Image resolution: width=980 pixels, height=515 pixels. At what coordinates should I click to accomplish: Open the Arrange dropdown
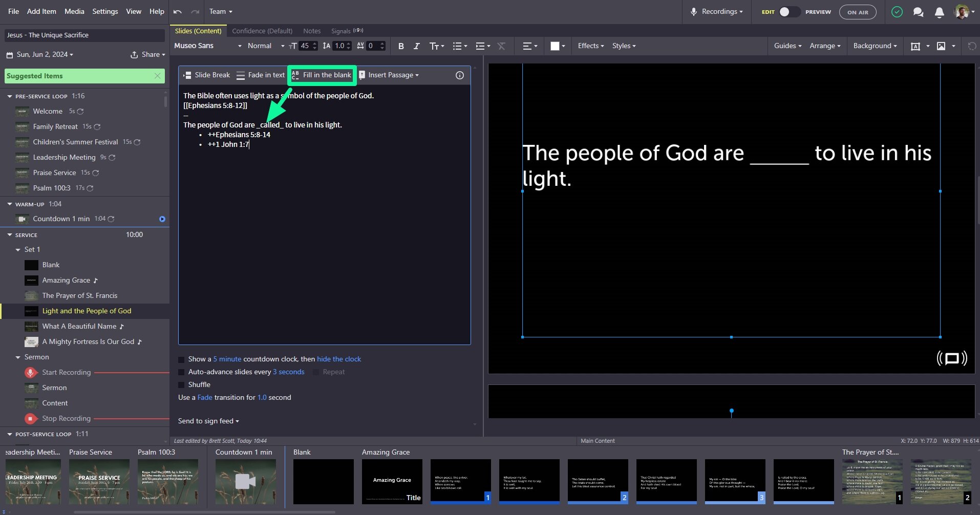(825, 46)
